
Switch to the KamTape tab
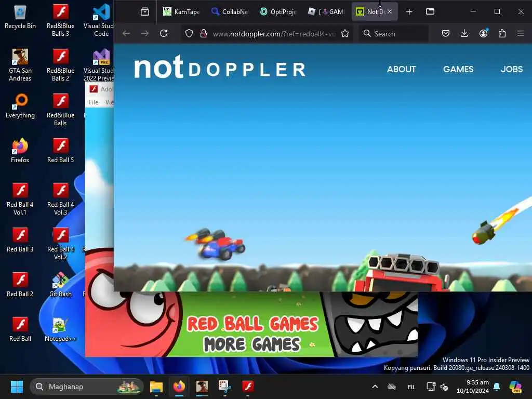pyautogui.click(x=181, y=11)
